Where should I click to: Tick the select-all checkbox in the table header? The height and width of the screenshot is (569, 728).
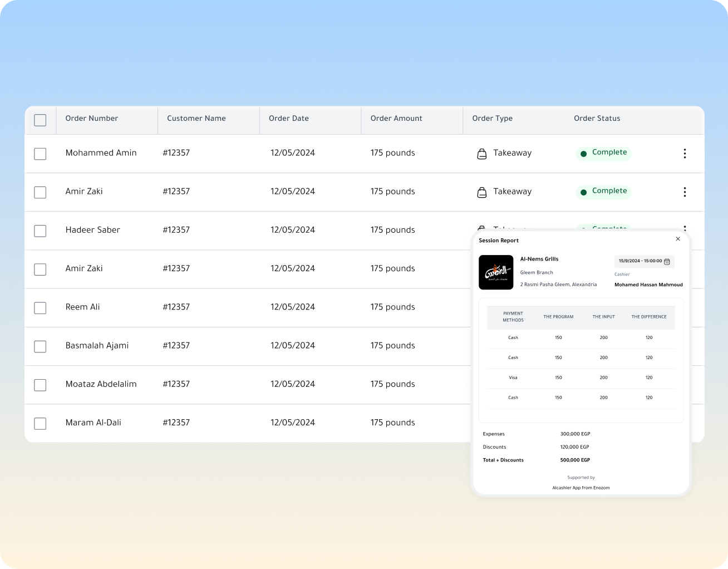coord(40,120)
